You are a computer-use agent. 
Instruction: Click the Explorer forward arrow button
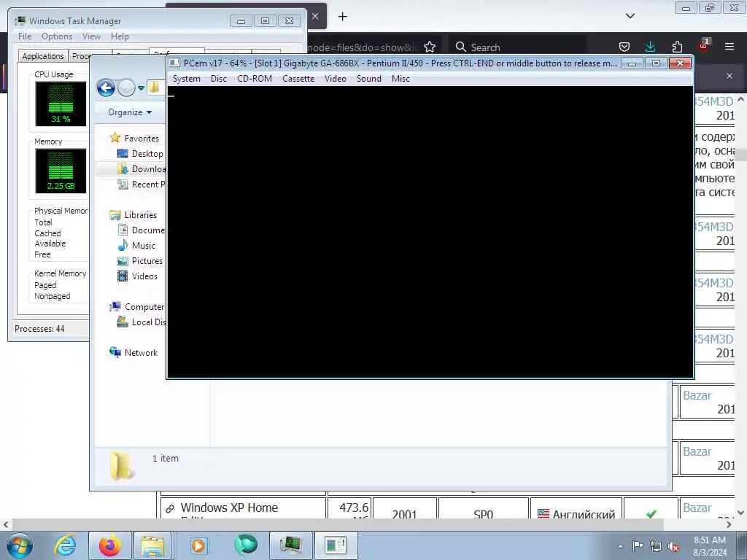point(126,87)
